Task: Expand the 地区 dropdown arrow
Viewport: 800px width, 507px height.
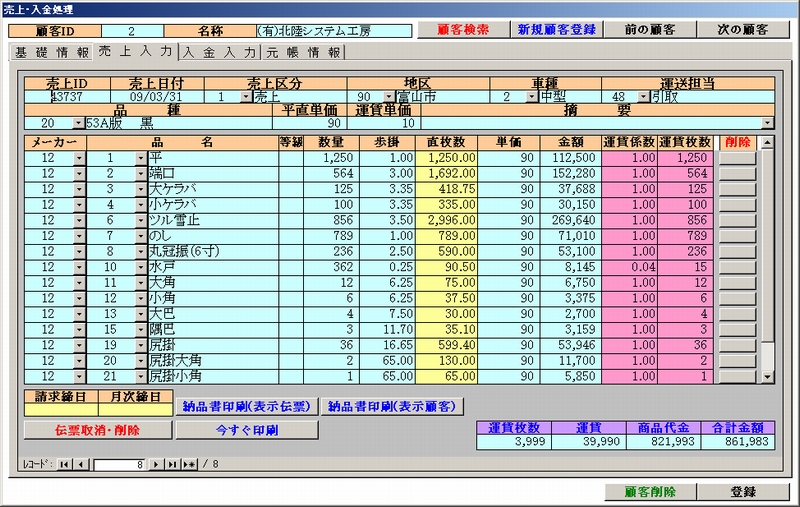Action: click(x=389, y=97)
